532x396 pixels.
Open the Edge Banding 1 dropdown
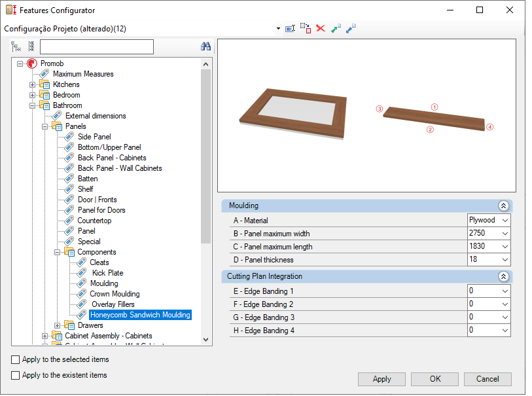point(505,291)
